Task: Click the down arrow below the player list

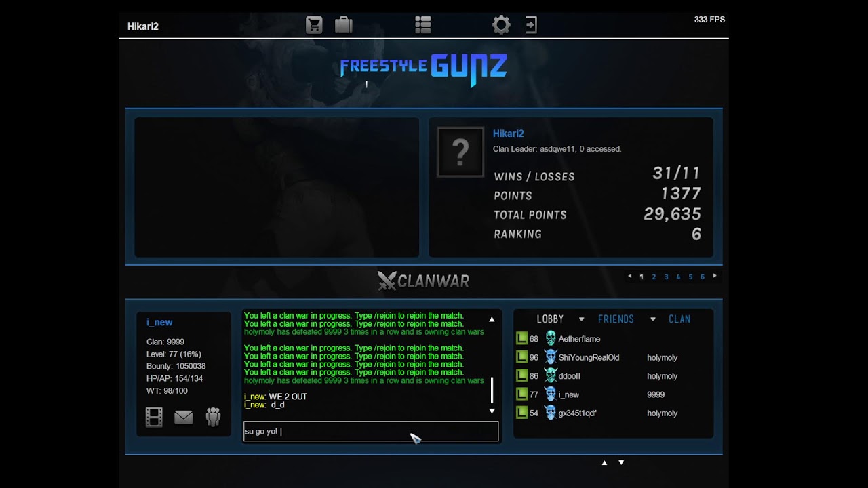Action: [621, 463]
